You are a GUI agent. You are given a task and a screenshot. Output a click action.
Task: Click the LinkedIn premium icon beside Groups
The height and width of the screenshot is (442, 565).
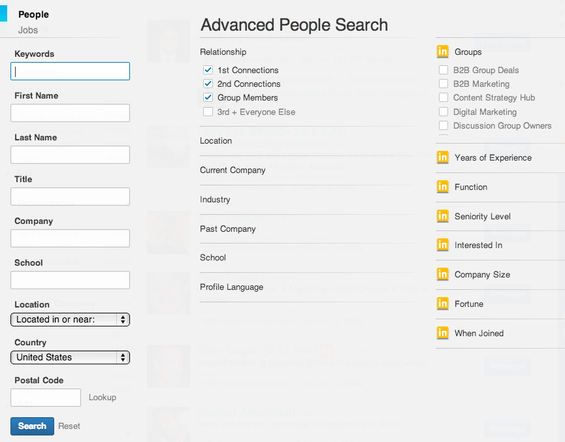click(442, 52)
